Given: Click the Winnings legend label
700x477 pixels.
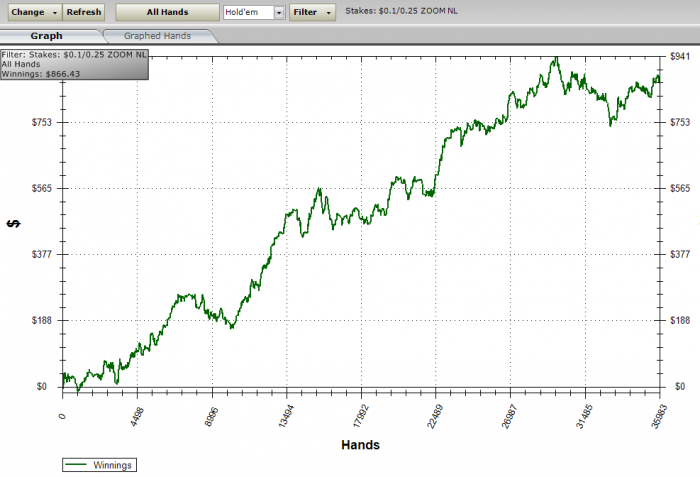Looking at the screenshot, I should (112, 465).
